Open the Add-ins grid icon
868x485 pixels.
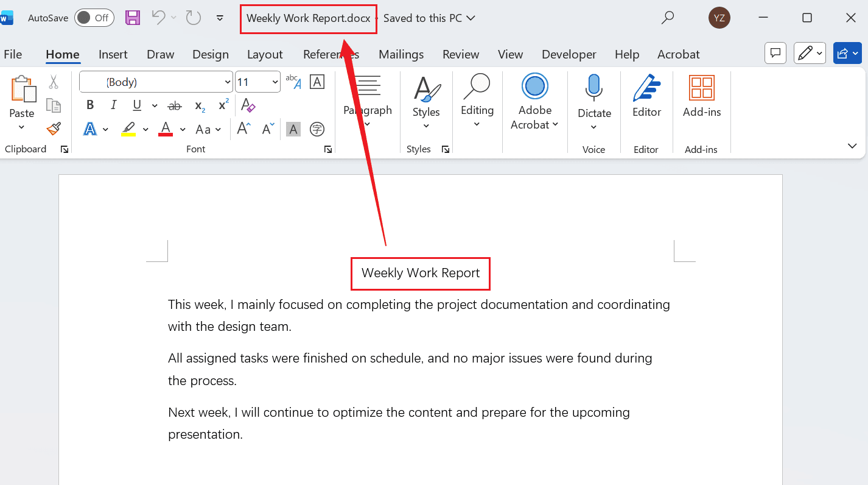pyautogui.click(x=702, y=88)
